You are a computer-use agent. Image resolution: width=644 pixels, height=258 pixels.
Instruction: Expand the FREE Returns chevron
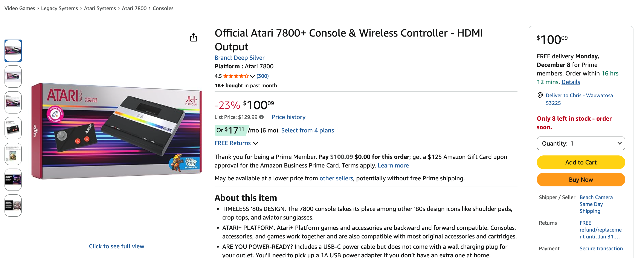pyautogui.click(x=255, y=143)
